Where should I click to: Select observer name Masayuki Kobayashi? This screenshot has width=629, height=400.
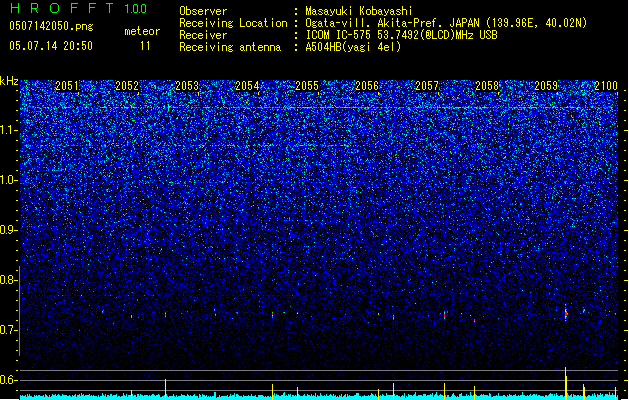[x=359, y=11]
